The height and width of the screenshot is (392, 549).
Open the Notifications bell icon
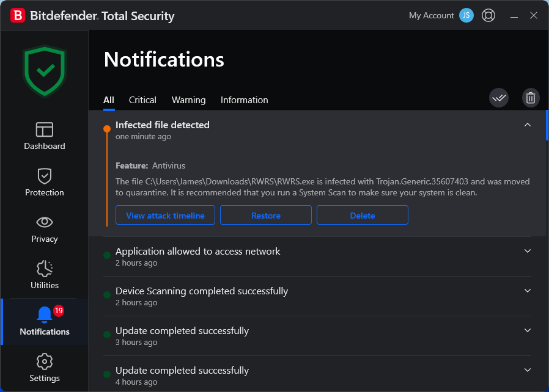click(45, 314)
